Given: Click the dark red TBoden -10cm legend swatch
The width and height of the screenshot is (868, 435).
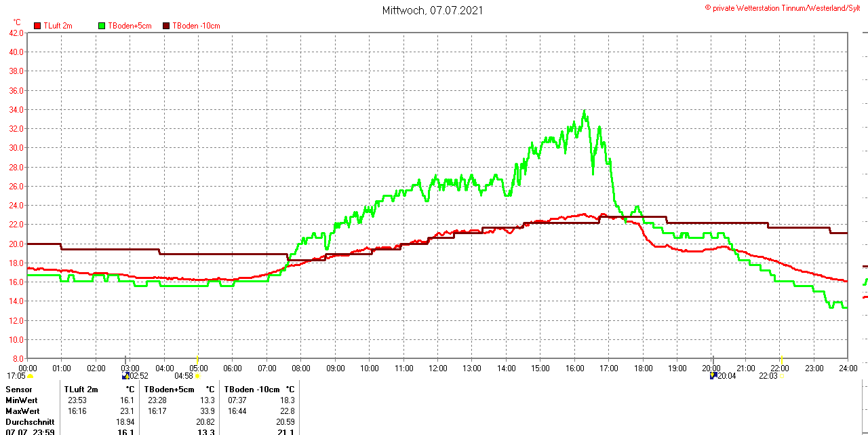Looking at the screenshot, I should [166, 26].
